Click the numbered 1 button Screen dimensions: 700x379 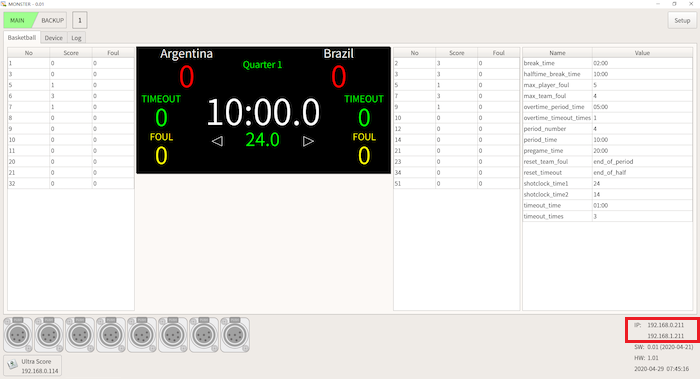80,20
